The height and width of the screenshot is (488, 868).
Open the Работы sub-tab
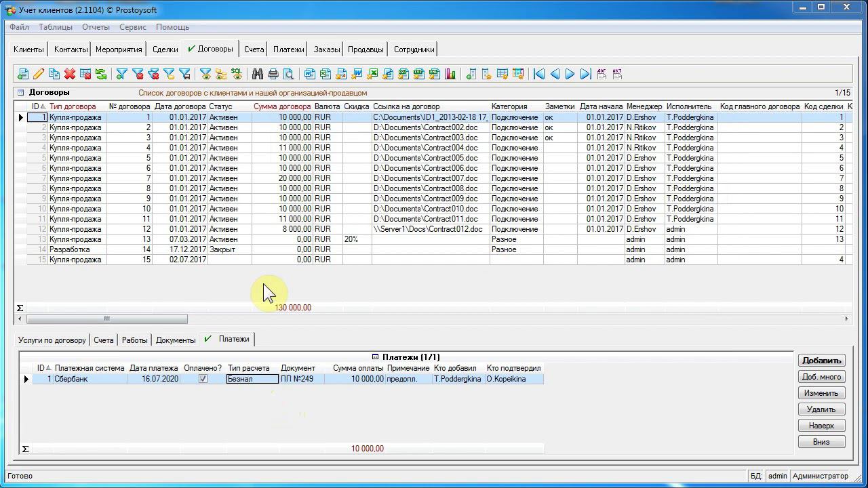135,340
